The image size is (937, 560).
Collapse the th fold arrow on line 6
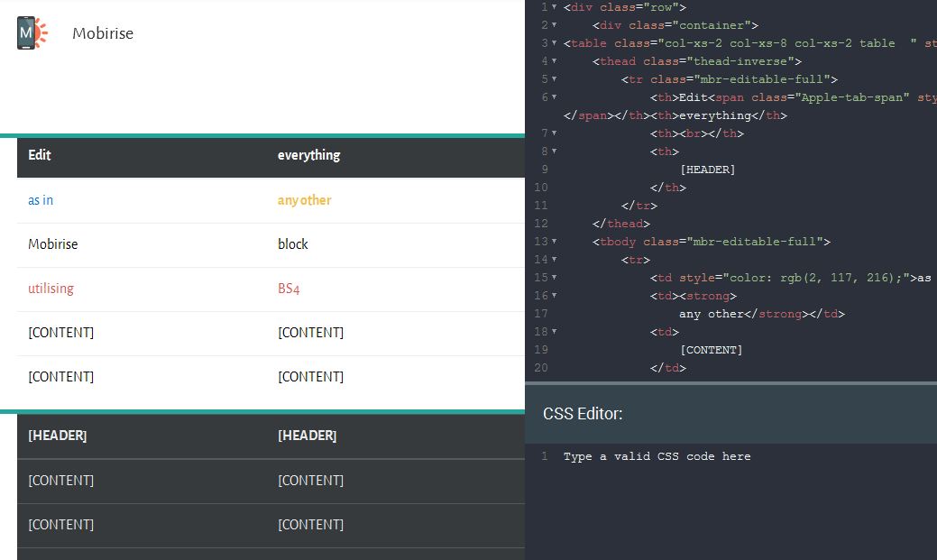pos(553,97)
